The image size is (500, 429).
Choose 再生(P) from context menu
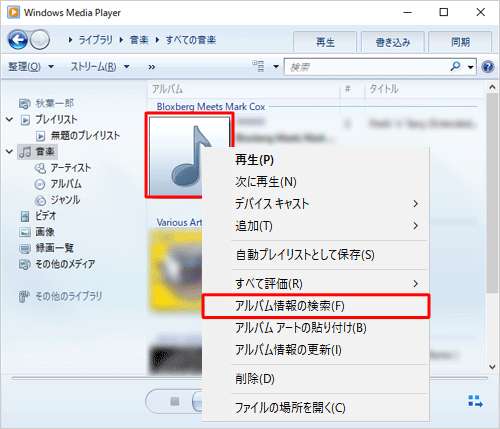315,160
